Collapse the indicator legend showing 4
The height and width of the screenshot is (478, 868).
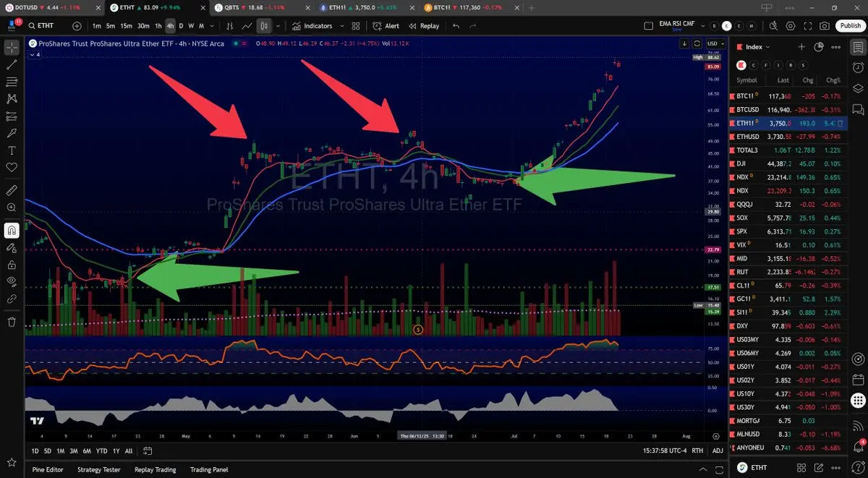click(35, 54)
